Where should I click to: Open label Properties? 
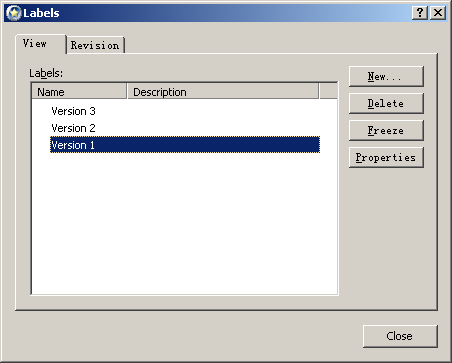coord(386,157)
